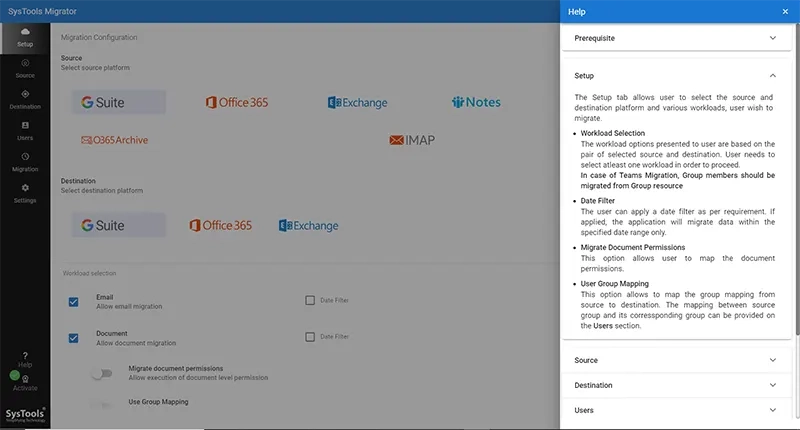Go to Source section in sidebar
800x430 pixels.
[x=25, y=67]
